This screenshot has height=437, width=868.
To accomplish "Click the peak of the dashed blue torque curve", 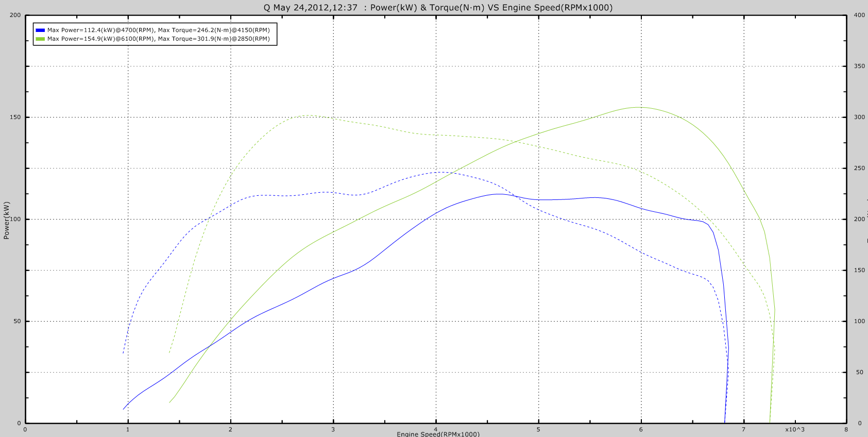I will (441, 172).
